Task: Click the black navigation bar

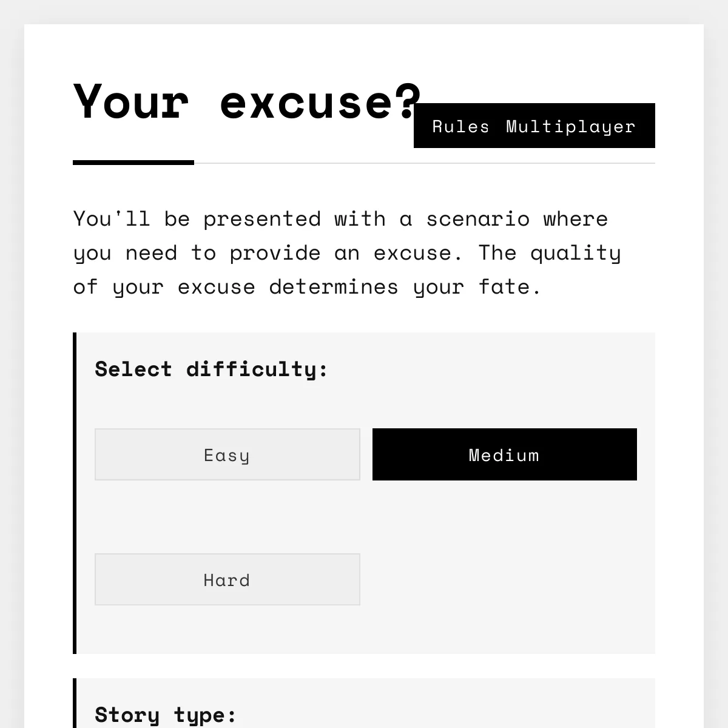Action: click(534, 126)
